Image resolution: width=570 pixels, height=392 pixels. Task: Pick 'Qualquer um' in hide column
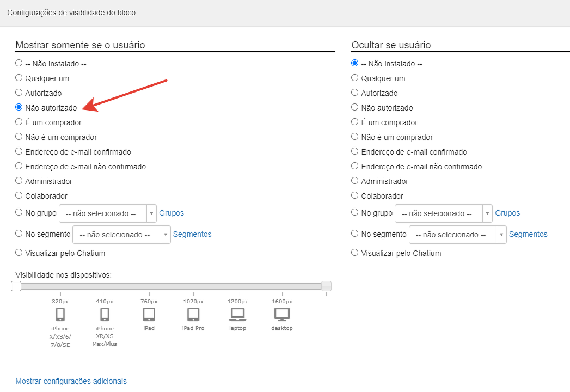pos(355,78)
